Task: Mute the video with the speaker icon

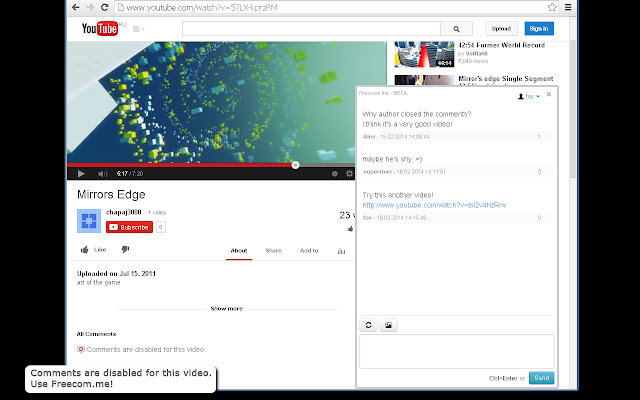Action: (x=102, y=174)
